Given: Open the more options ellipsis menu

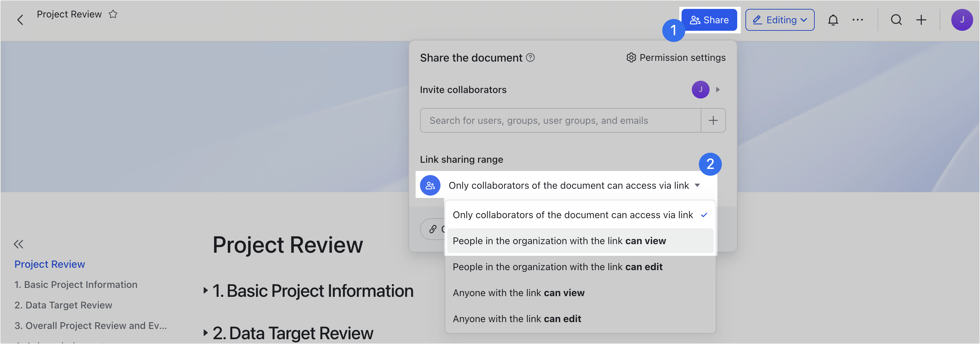Looking at the screenshot, I should [x=857, y=20].
